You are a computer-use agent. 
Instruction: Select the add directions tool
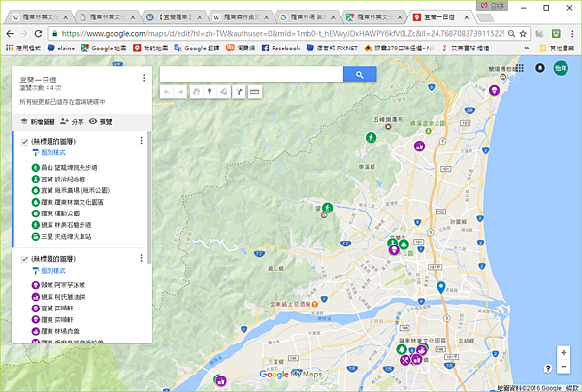point(239,92)
